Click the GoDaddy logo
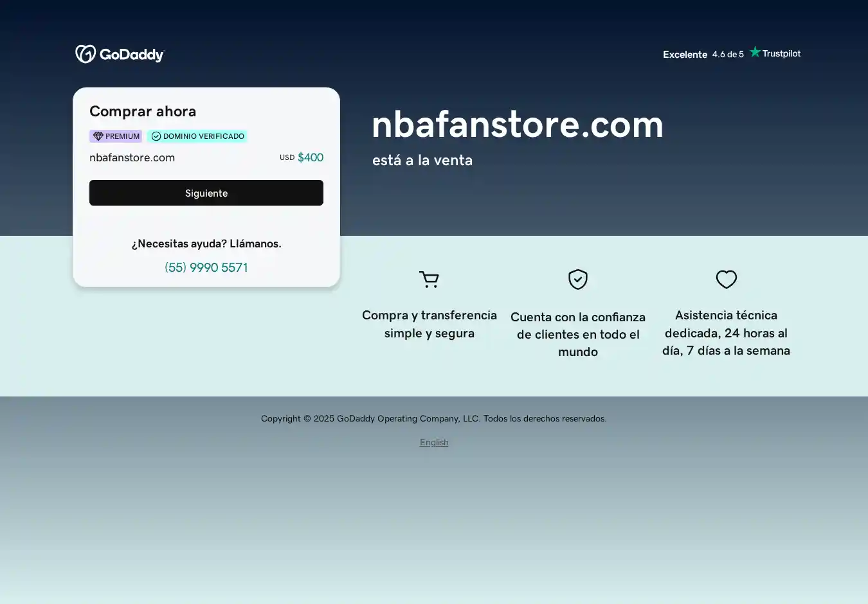 120,55
